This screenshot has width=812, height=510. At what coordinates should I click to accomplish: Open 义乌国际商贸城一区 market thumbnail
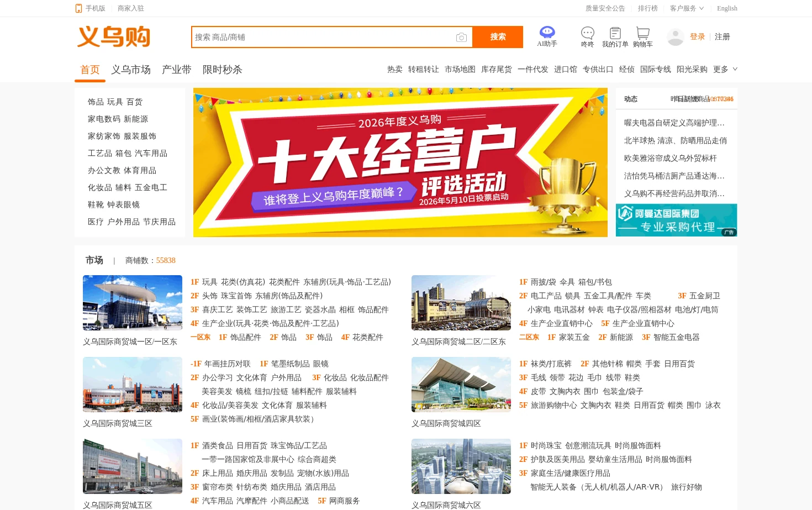133,303
